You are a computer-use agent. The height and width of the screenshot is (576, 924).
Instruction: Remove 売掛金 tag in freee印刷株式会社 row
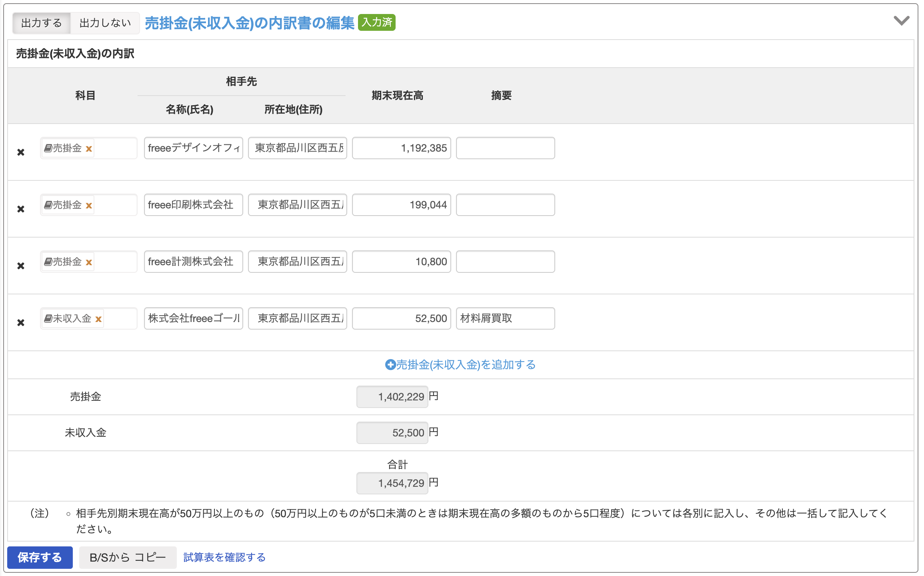[x=89, y=206]
